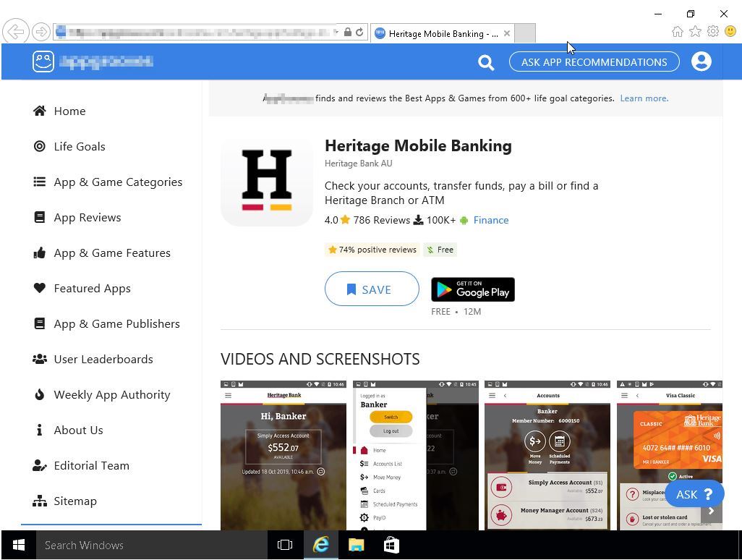The image size is (742, 560).
Task: Open the Finance category link
Action: [x=491, y=220]
